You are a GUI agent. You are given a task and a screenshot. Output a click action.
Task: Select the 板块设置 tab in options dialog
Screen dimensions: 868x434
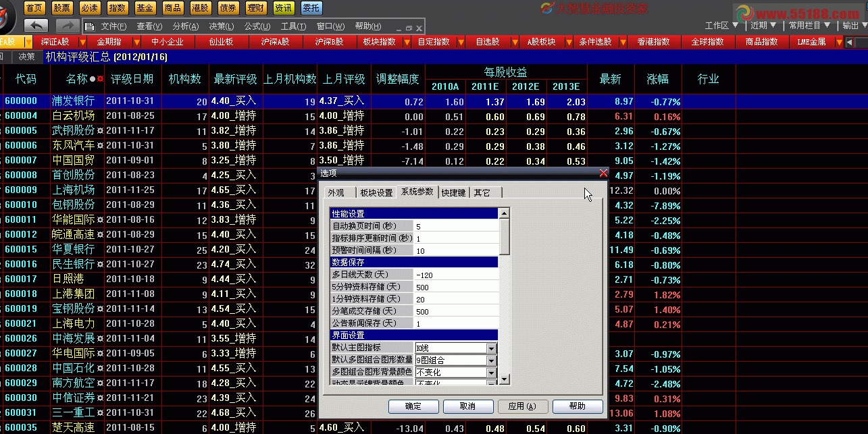(376, 192)
